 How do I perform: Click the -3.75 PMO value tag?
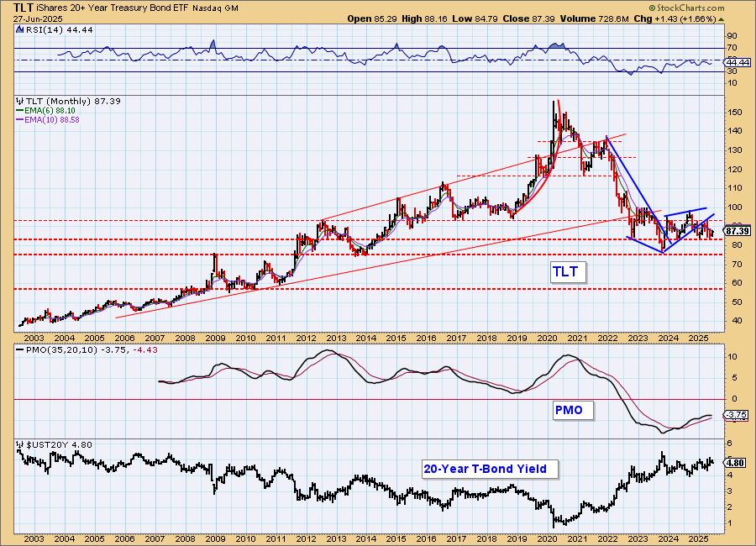point(737,415)
